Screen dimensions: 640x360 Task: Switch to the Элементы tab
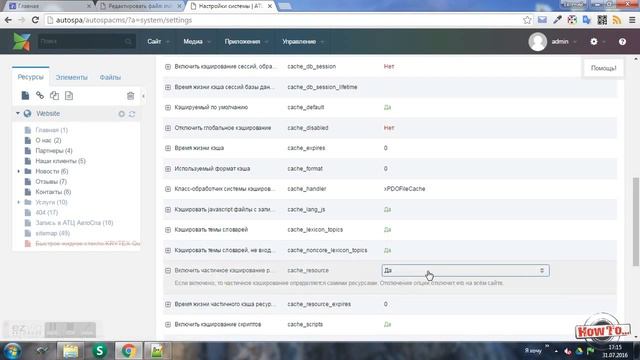point(71,77)
